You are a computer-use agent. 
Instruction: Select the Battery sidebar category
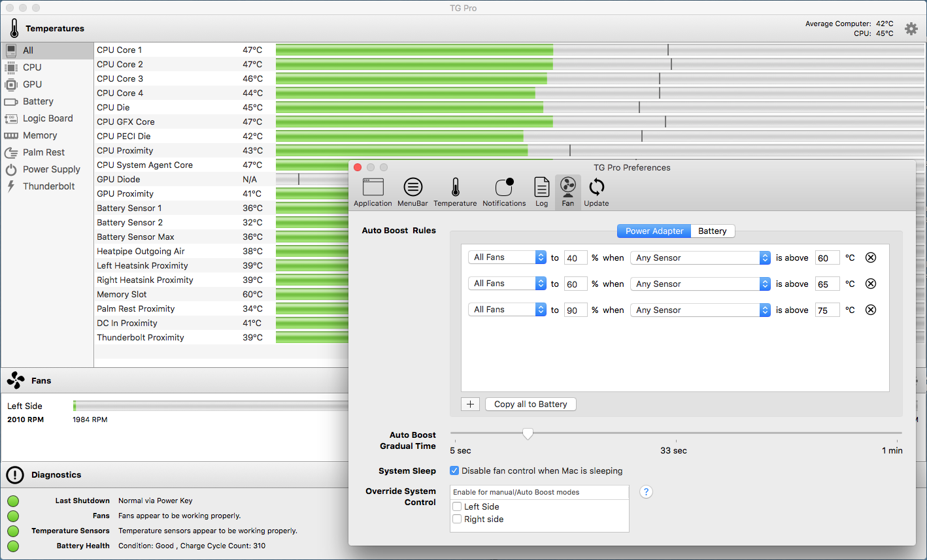[x=47, y=101]
